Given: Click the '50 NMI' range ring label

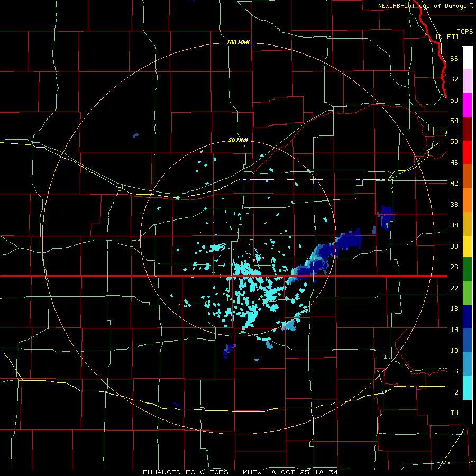Looking at the screenshot, I should (238, 140).
